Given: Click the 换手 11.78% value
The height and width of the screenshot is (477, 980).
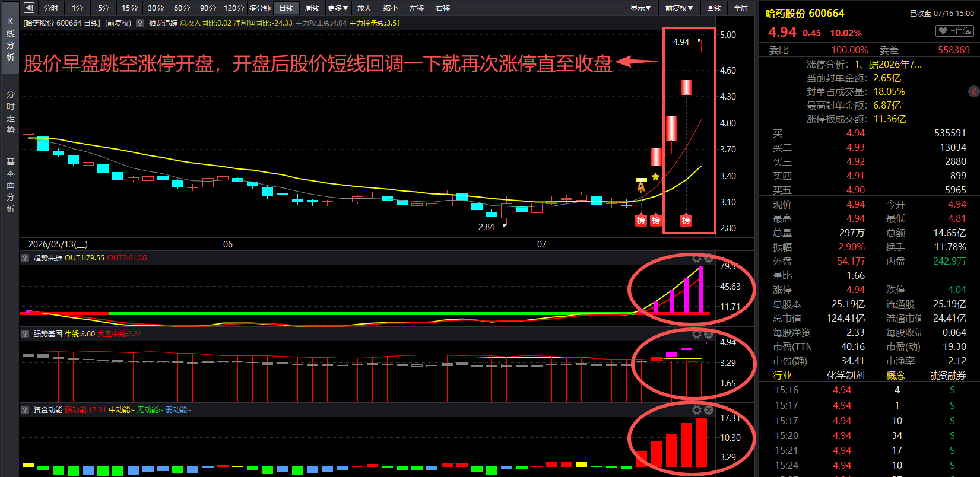Looking at the screenshot, I should point(950,247).
